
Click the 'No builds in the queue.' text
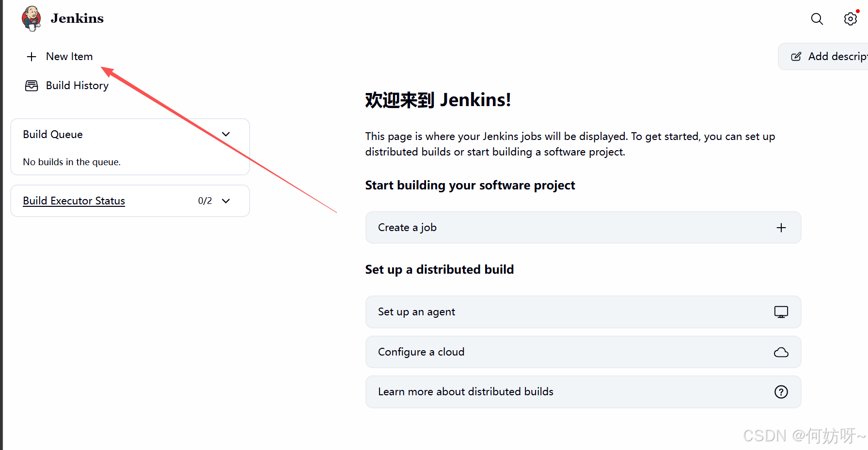[x=72, y=162]
